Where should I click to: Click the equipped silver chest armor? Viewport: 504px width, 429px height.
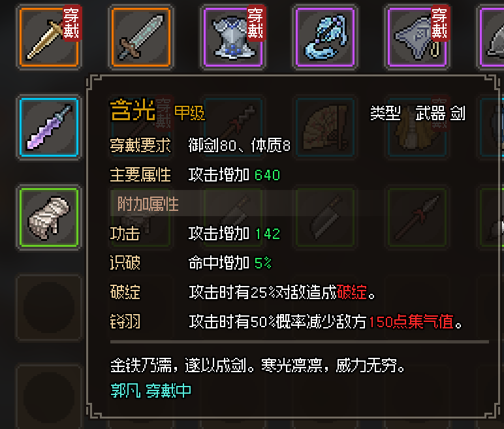coord(233,37)
